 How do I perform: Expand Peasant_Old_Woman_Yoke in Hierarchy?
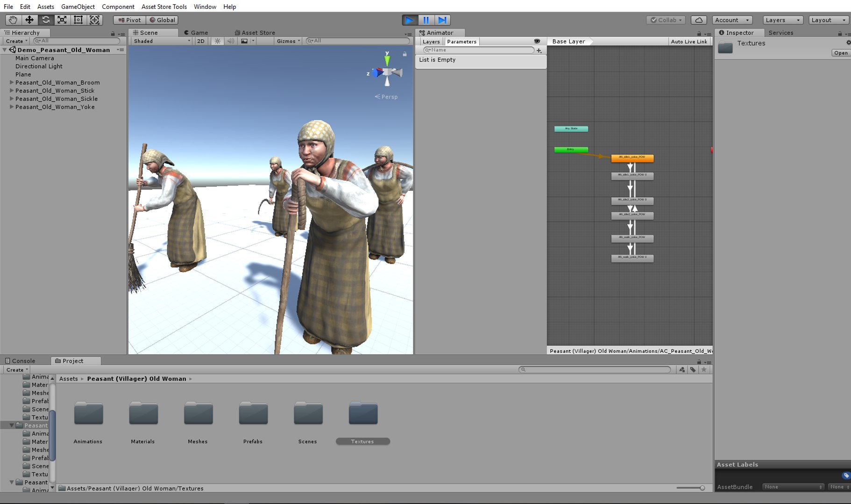(x=12, y=107)
